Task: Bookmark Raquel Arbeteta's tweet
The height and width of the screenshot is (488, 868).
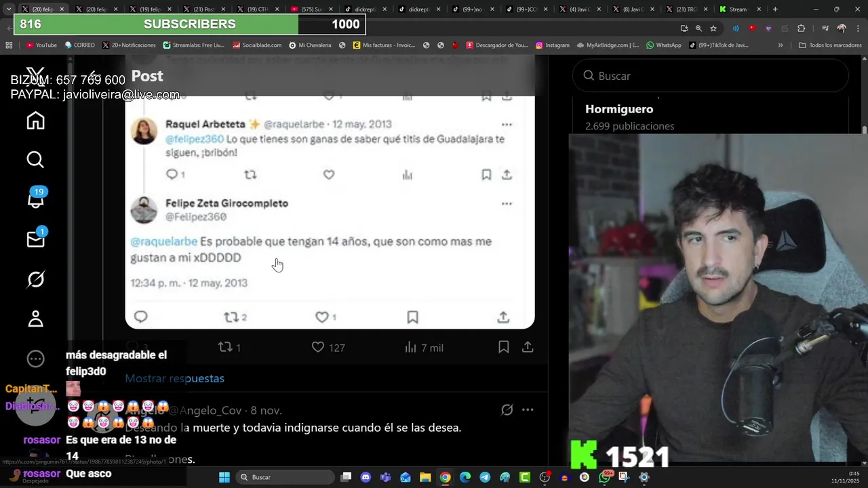Action: coord(486,175)
